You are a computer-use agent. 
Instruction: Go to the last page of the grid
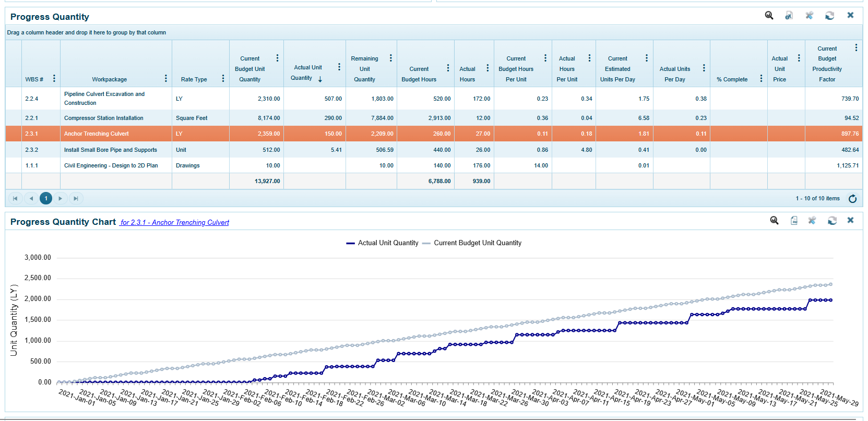click(76, 198)
